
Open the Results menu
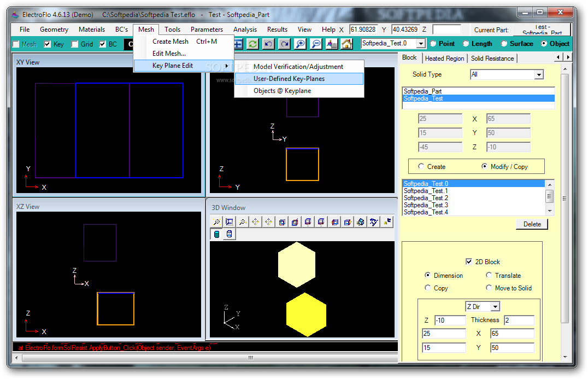point(277,30)
